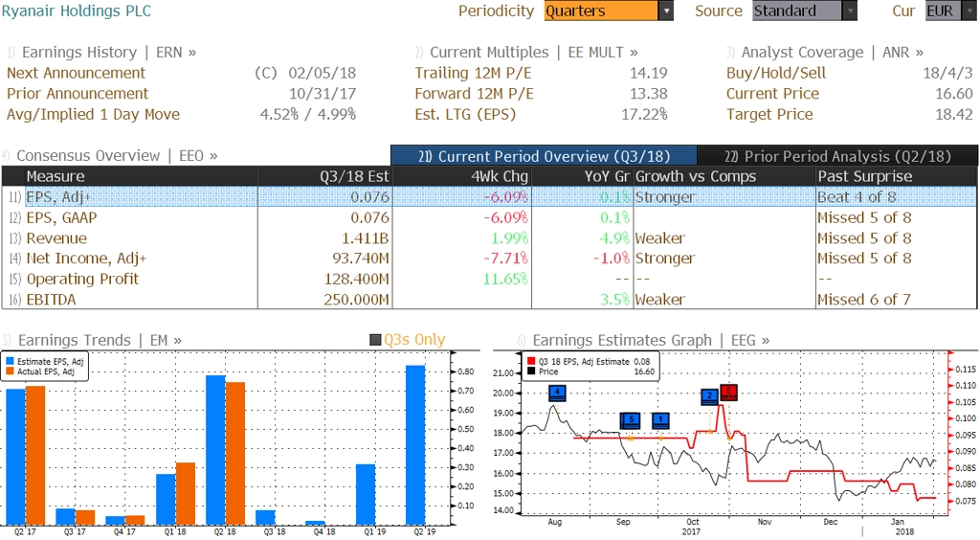Click the Current Price value 16.60

954,94
